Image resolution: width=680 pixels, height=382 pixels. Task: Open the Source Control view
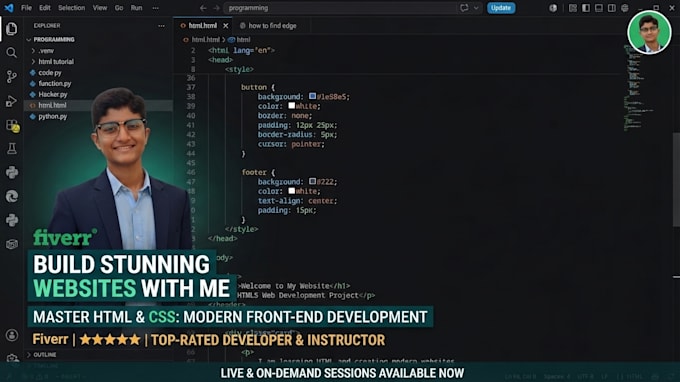(12, 77)
